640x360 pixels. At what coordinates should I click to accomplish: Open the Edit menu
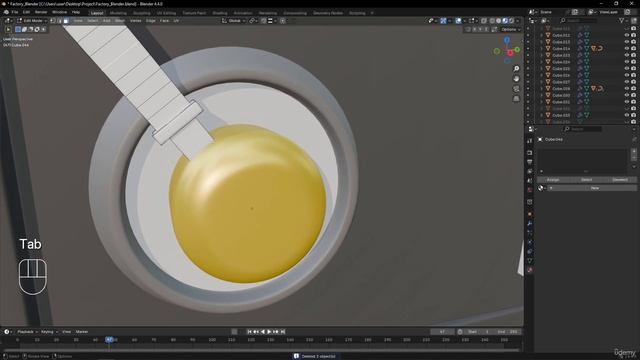pos(27,12)
